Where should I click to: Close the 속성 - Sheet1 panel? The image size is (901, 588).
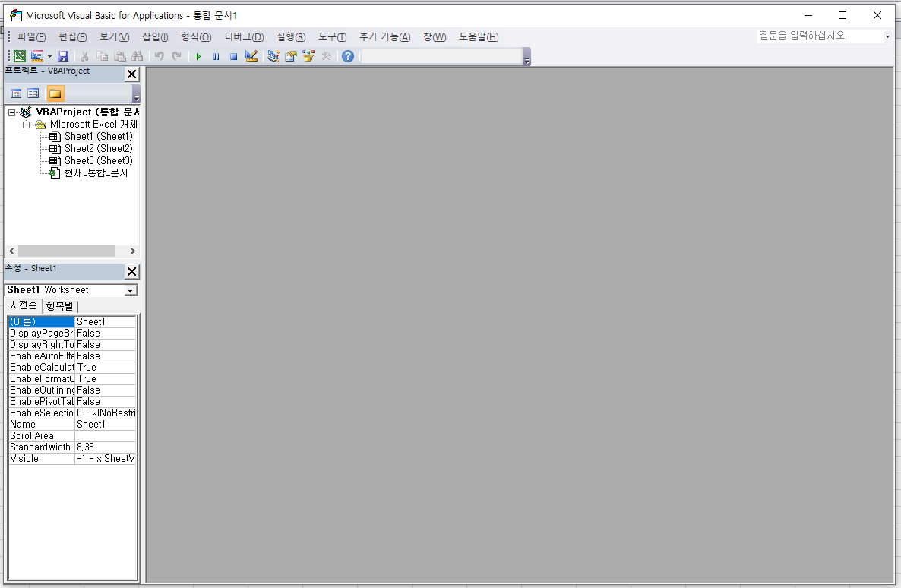[x=131, y=271]
